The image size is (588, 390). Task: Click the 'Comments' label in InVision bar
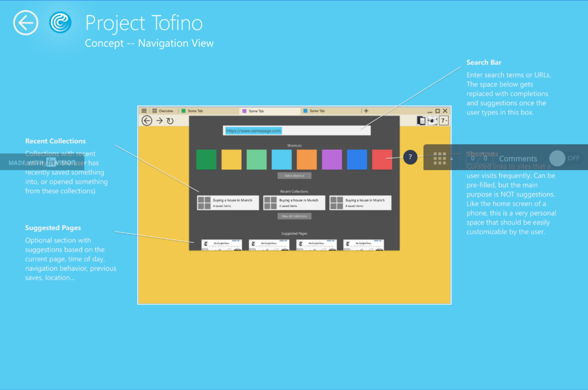click(x=518, y=159)
